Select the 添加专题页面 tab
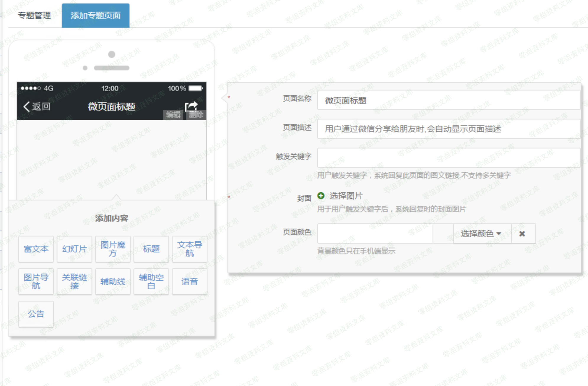The width and height of the screenshot is (588, 386). pos(95,15)
